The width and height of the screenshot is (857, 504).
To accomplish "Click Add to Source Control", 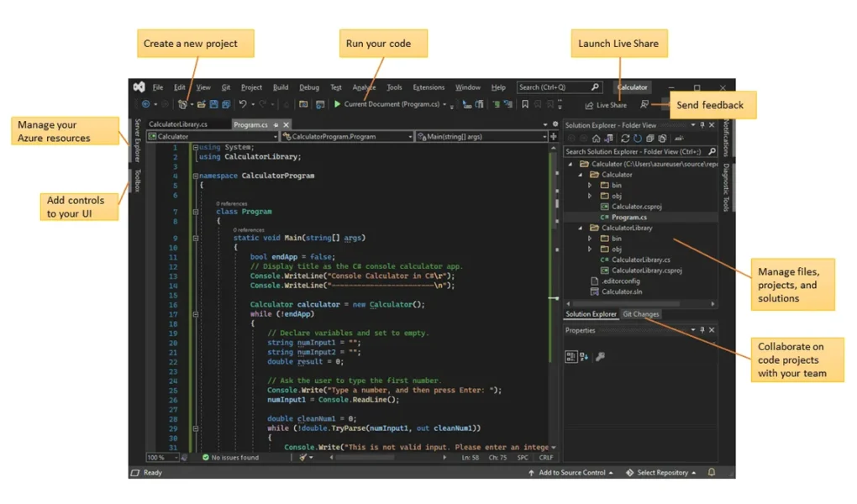I will click(x=574, y=473).
